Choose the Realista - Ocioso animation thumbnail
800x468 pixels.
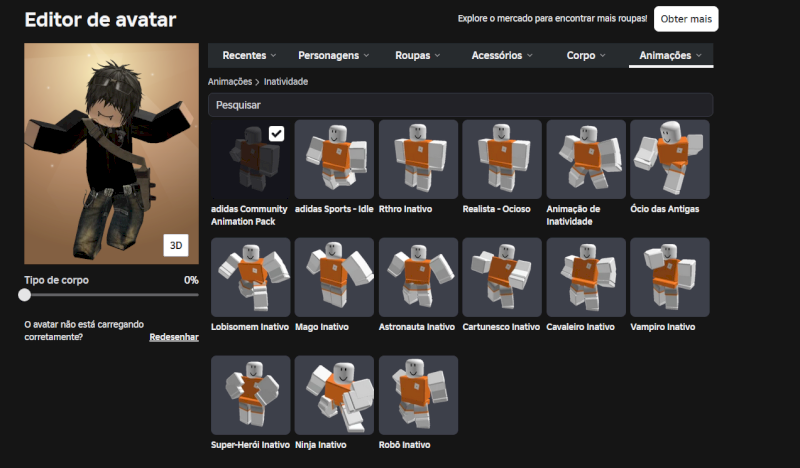coord(502,159)
